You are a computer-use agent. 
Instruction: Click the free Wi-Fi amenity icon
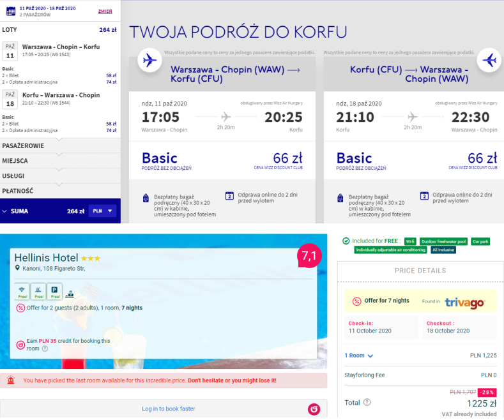tap(22, 292)
